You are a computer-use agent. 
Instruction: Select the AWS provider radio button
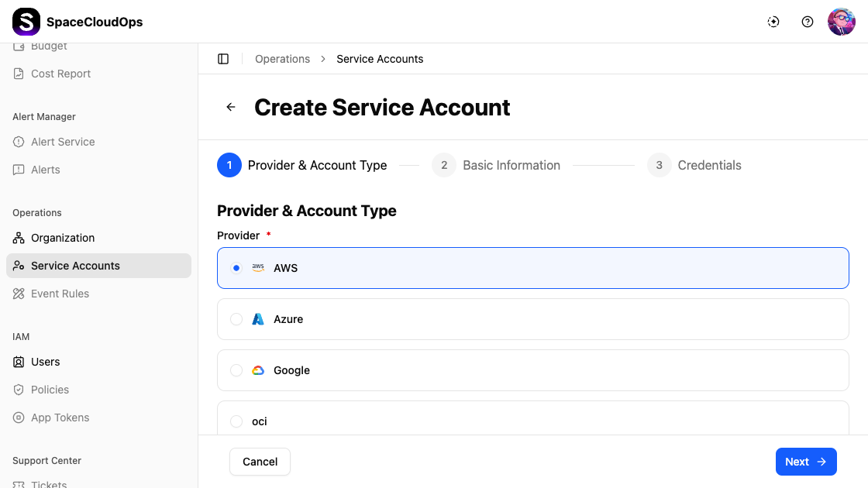click(236, 268)
